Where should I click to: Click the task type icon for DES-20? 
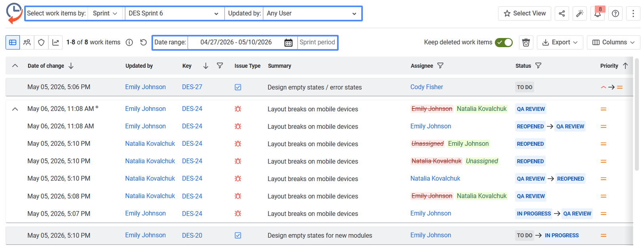coord(238,235)
